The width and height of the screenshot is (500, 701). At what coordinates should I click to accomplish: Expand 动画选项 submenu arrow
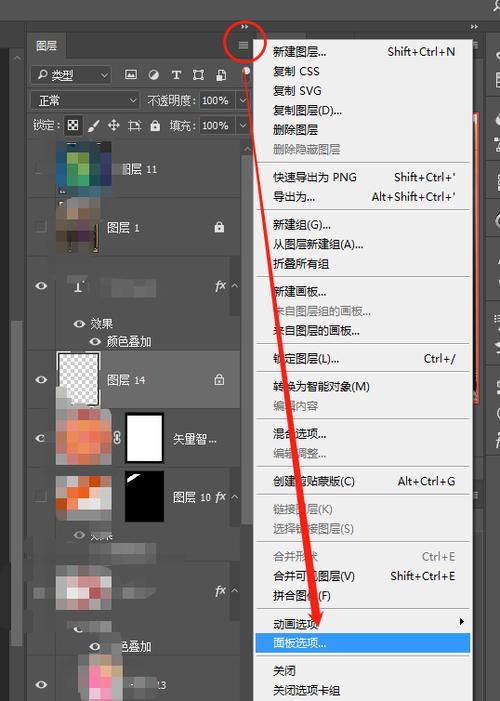click(x=462, y=622)
